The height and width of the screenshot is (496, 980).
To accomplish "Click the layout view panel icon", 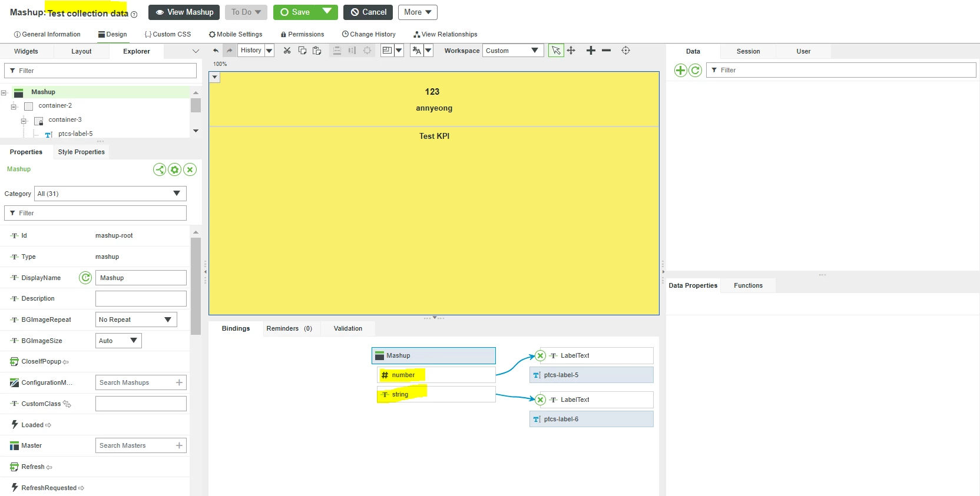I will tap(387, 51).
